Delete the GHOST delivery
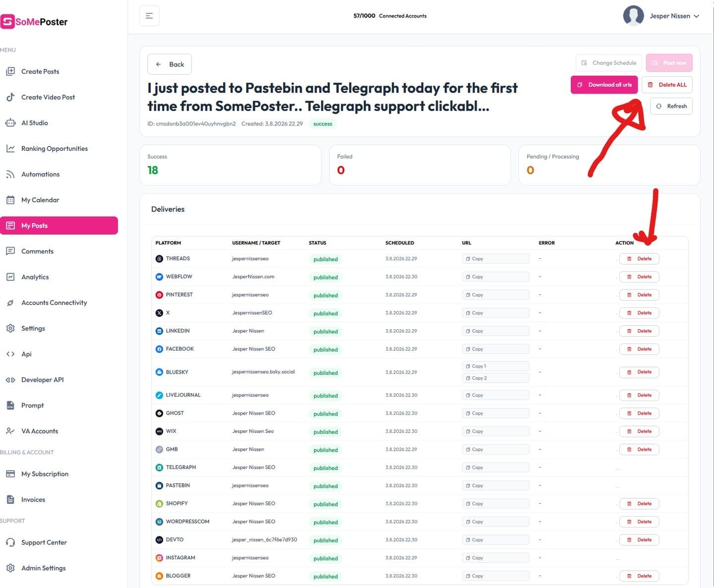This screenshot has height=588, width=714. pyautogui.click(x=639, y=413)
